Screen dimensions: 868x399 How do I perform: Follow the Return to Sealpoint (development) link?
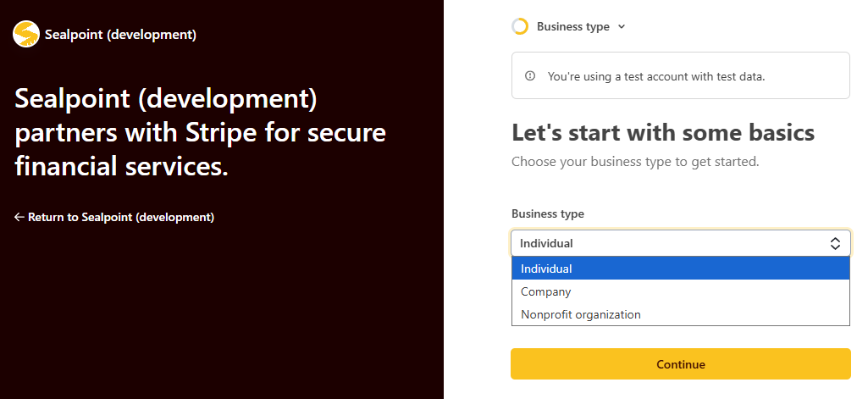coord(114,217)
